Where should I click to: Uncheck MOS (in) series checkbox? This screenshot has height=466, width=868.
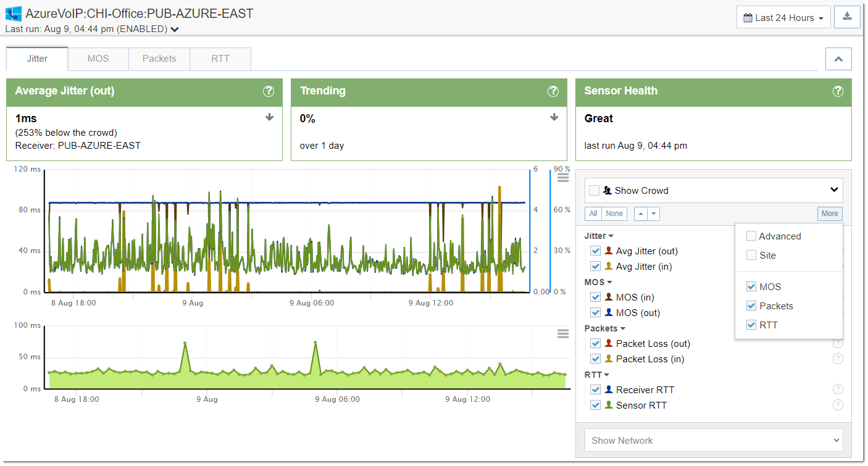click(x=595, y=297)
